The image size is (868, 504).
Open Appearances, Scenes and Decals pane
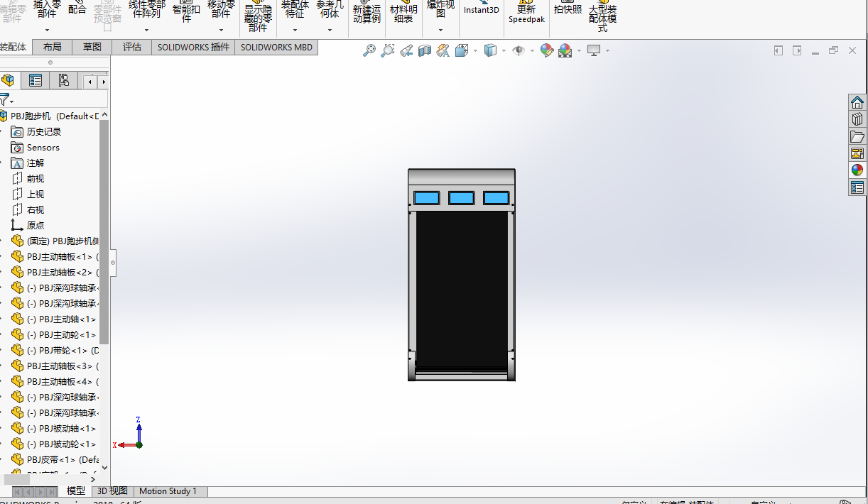tap(857, 170)
